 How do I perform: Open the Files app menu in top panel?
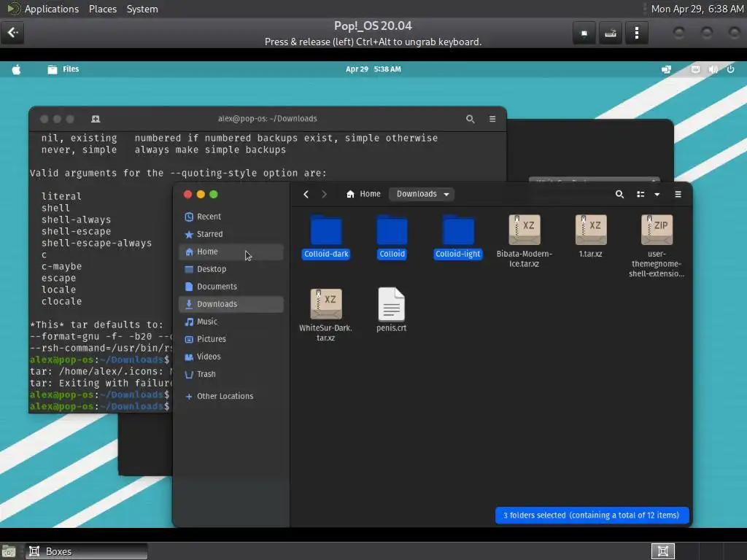coord(63,69)
